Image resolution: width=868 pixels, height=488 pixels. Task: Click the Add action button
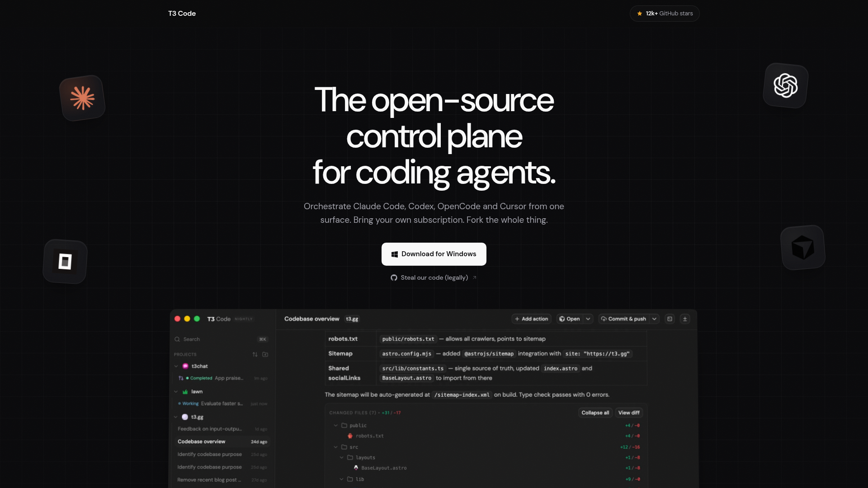click(x=532, y=319)
